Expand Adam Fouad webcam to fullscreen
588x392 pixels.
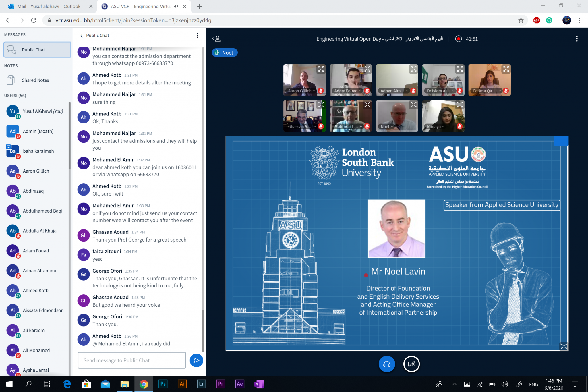coord(367,69)
